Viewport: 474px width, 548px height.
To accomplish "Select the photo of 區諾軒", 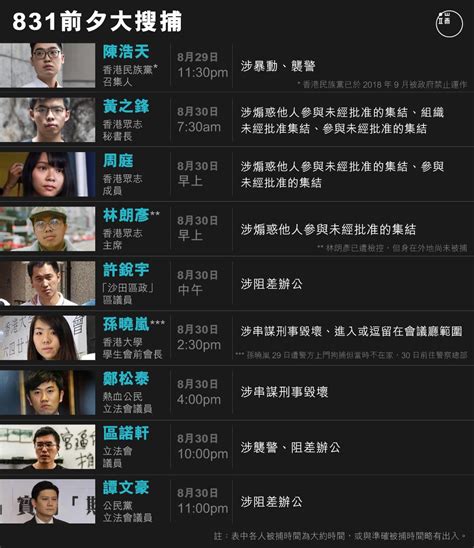I will point(48,447).
